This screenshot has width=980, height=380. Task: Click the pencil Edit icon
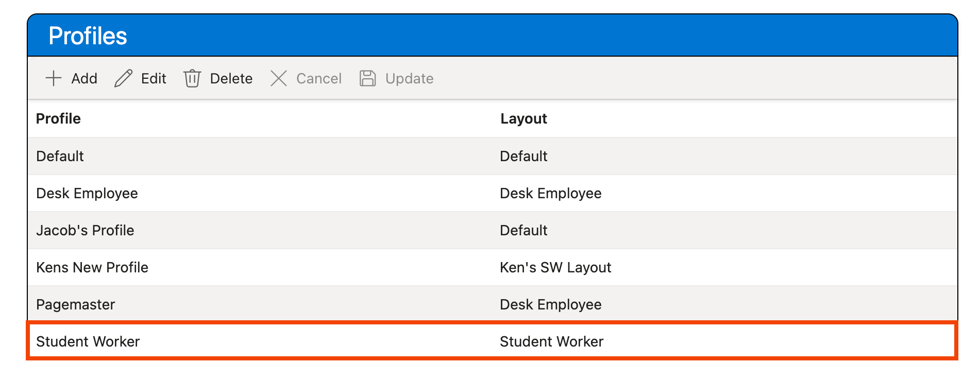[123, 78]
